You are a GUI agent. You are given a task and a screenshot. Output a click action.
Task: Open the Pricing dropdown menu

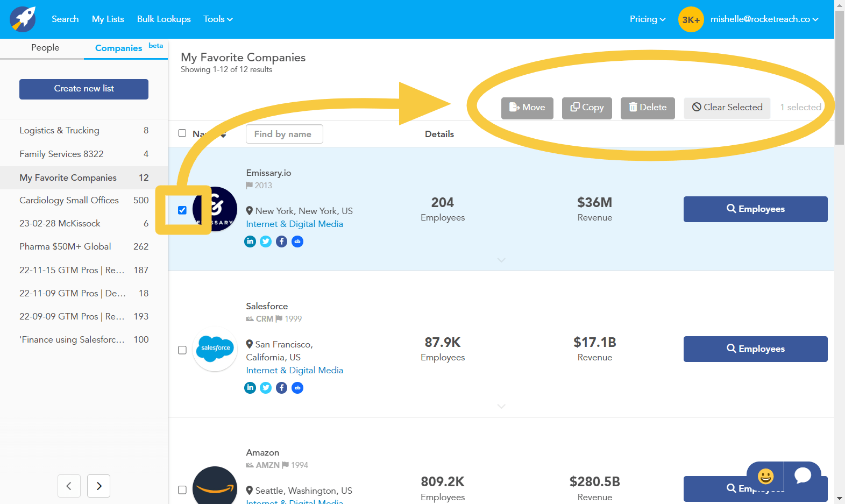tap(648, 19)
